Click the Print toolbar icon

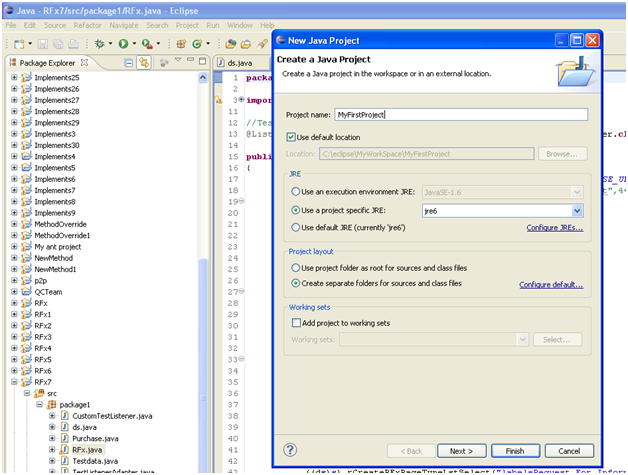tap(73, 44)
